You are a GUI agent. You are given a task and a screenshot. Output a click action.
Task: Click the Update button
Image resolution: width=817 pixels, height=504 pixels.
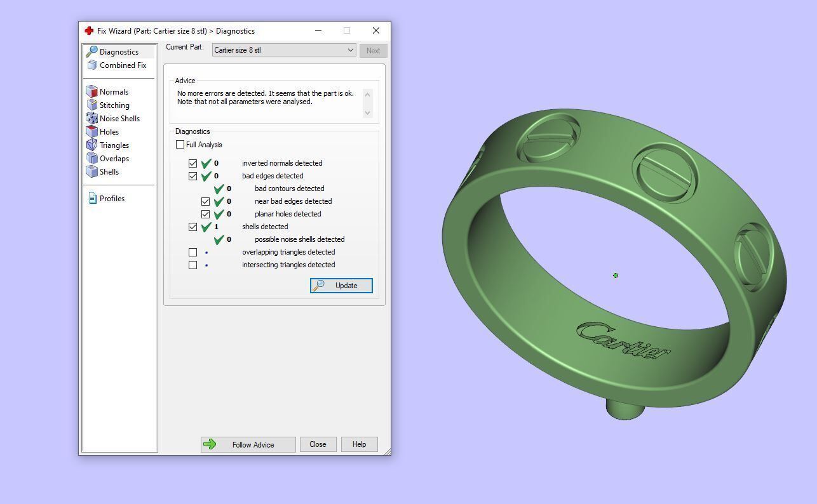[341, 286]
